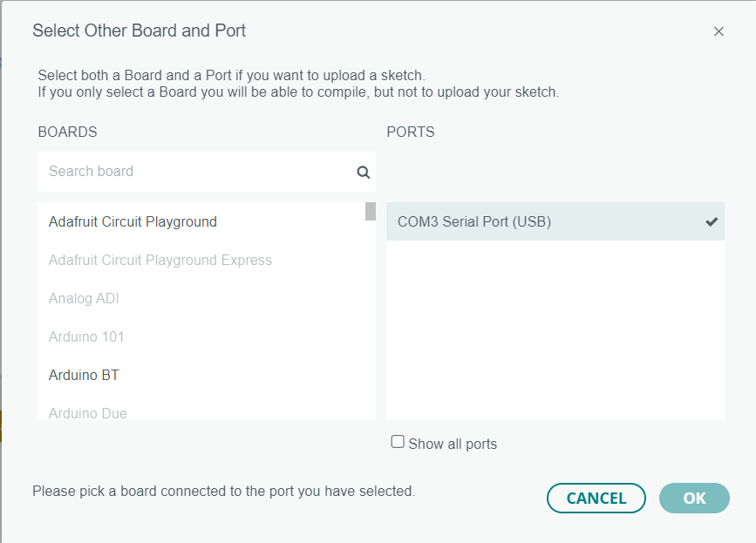The width and height of the screenshot is (756, 543).
Task: Pick Arduino BT from the list
Action: pos(84,375)
